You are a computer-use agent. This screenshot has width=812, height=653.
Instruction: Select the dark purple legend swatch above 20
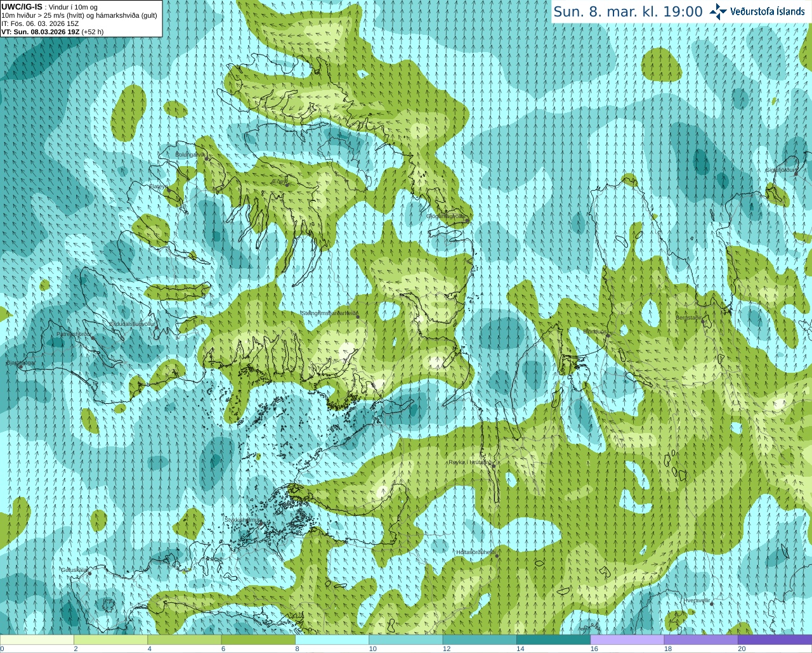[x=775, y=640]
